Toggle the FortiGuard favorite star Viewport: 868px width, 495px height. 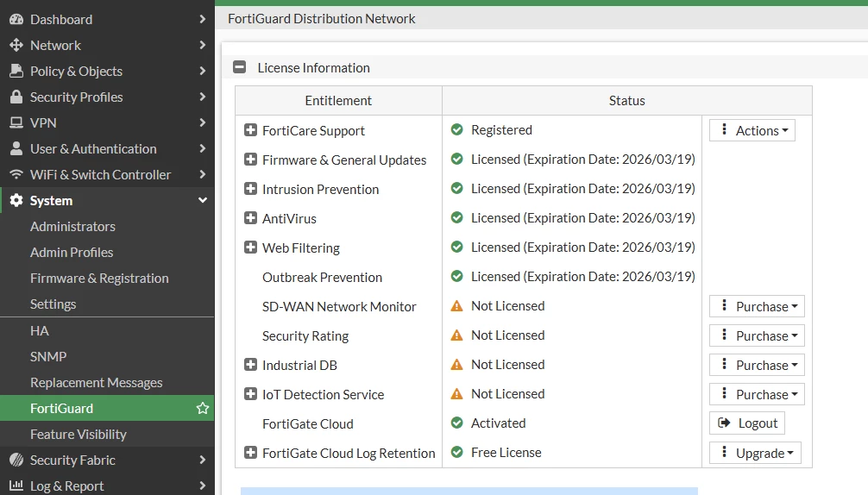(203, 408)
